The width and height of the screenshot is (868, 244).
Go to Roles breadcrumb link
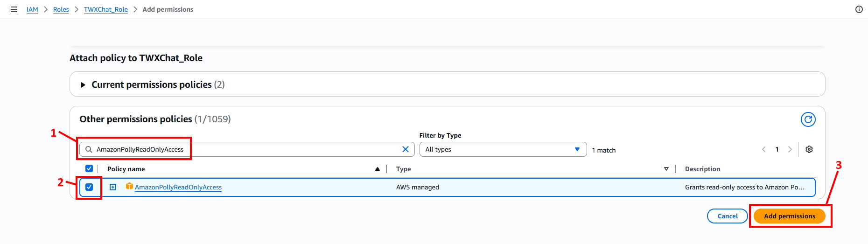tap(61, 9)
